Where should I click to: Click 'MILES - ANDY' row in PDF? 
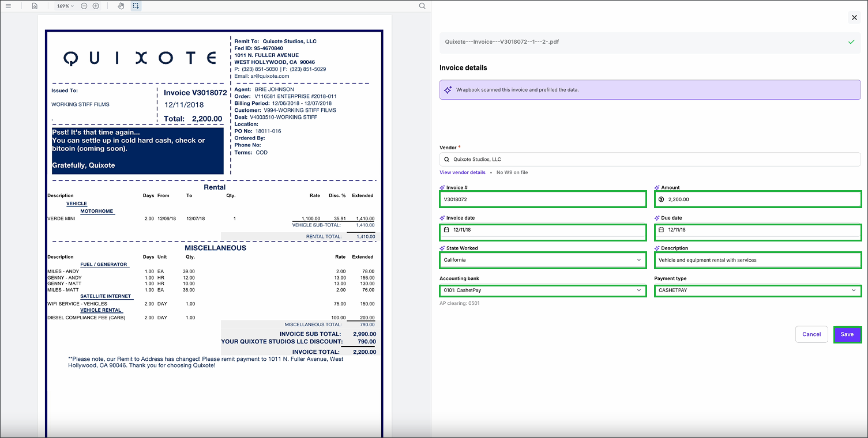pos(63,271)
